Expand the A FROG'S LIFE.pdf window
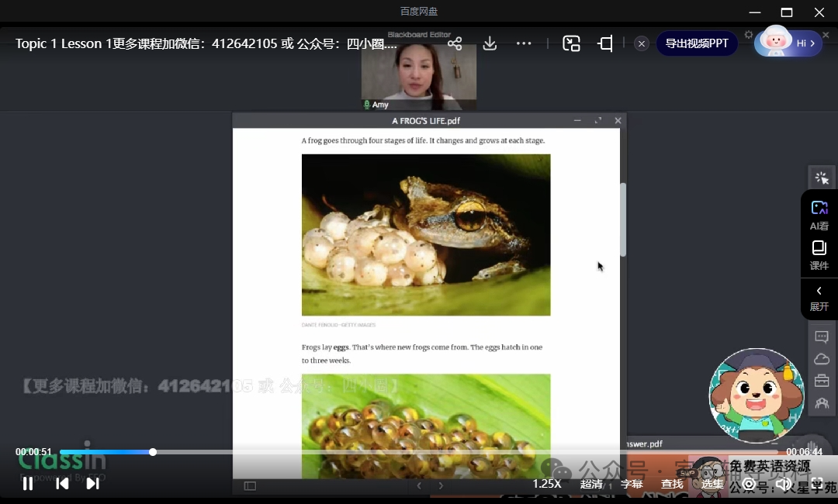 pos(598,121)
